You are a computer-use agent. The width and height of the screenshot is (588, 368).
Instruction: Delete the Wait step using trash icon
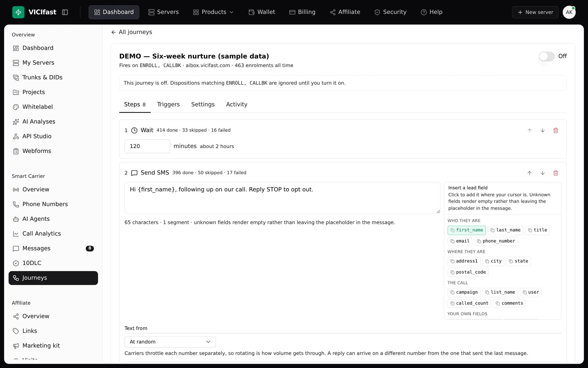[556, 130]
